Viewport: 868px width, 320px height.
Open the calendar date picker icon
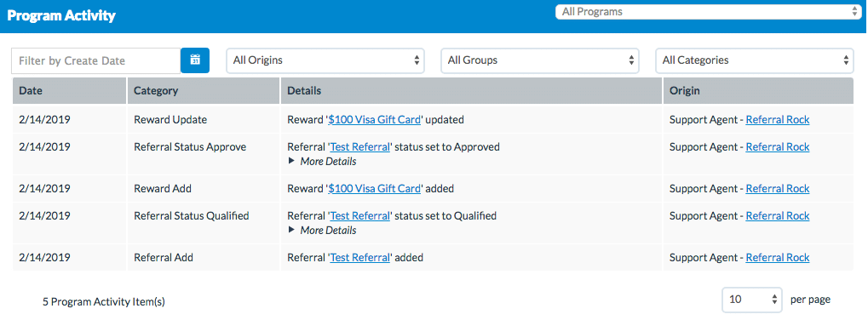(195, 60)
